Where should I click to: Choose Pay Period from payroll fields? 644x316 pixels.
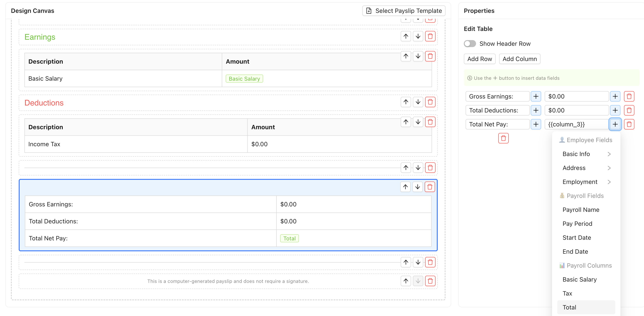pyautogui.click(x=577, y=224)
